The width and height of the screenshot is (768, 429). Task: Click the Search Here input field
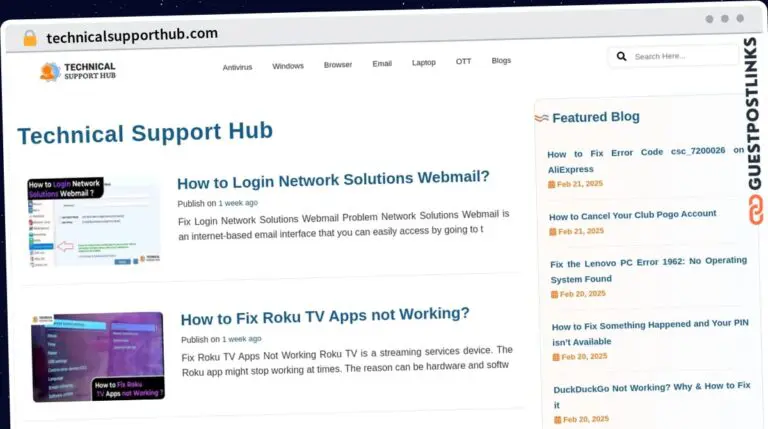[x=682, y=56]
